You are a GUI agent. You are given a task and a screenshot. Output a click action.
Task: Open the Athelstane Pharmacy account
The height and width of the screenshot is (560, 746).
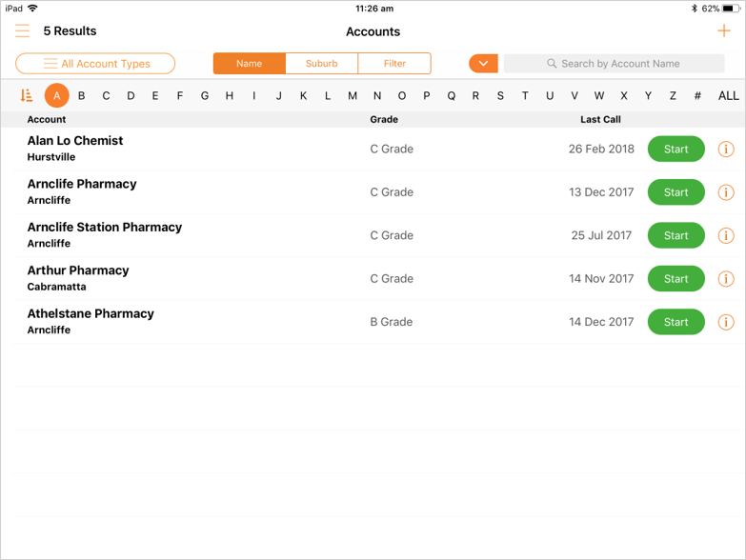click(x=91, y=313)
